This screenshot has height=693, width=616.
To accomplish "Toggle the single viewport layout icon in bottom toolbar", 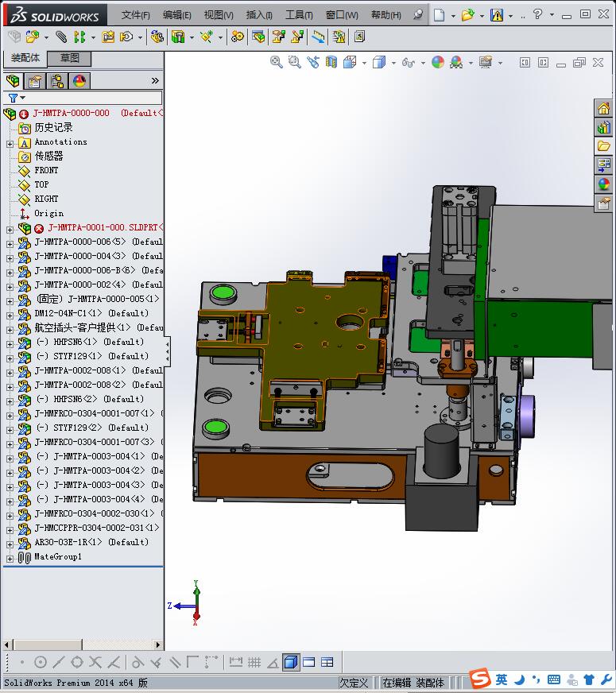I will (x=309, y=662).
